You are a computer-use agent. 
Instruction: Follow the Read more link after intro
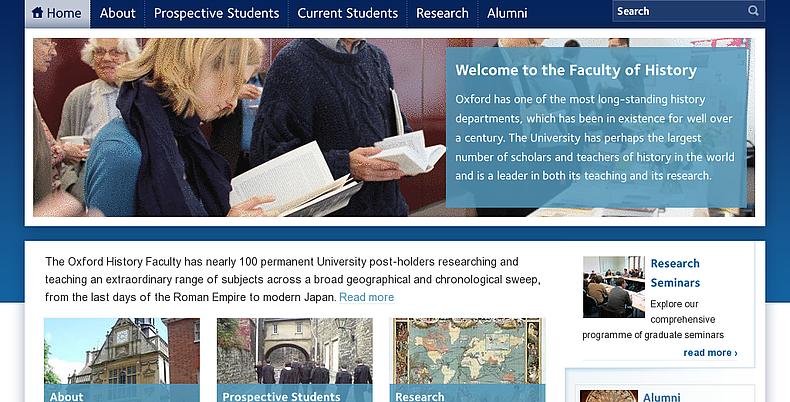pos(366,297)
